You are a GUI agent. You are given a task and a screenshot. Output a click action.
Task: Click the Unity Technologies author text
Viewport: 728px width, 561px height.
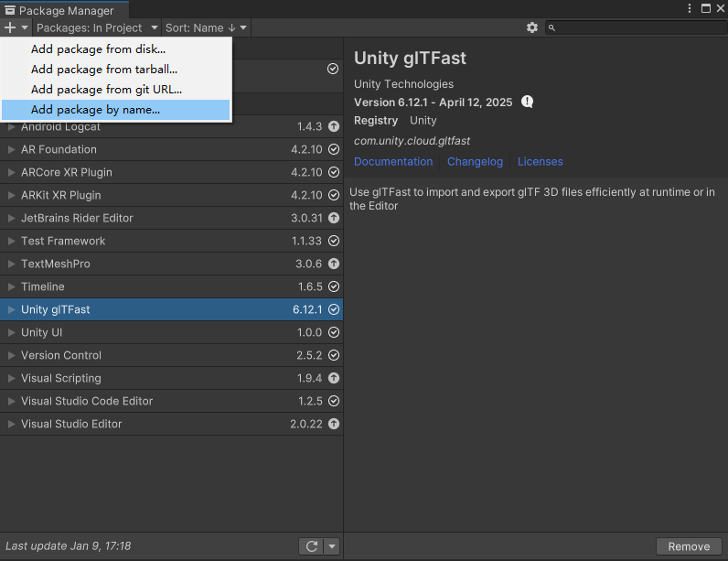tap(403, 84)
